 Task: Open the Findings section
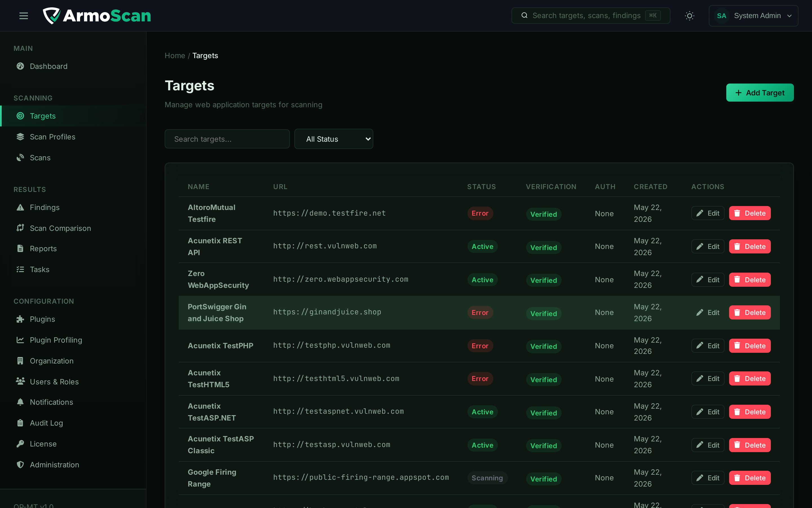coord(73,207)
